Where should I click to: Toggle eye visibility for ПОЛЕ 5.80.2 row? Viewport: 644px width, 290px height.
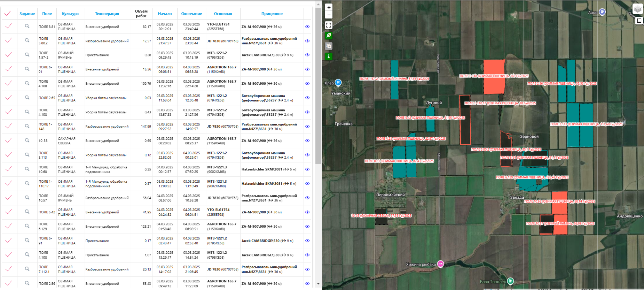307,41
